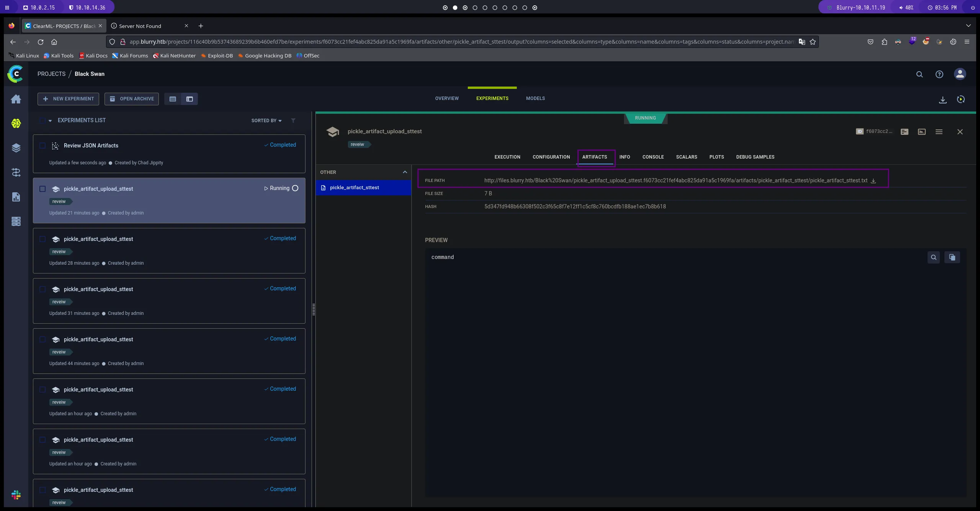Viewport: 980px width, 511px height.
Task: Switch to the CONSOLE tab
Action: pos(653,157)
